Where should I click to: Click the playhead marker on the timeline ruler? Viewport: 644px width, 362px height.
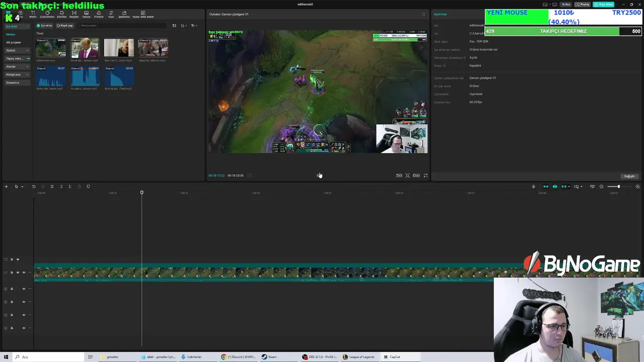tap(142, 193)
